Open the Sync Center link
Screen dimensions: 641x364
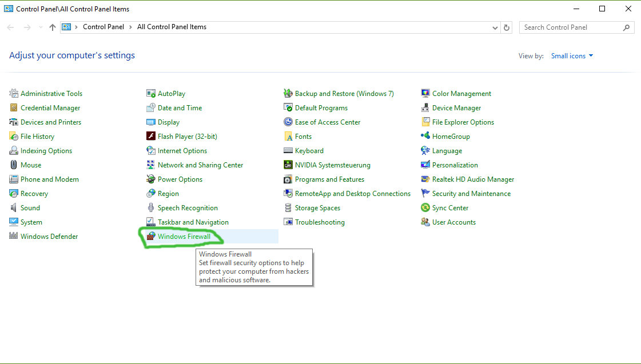point(450,208)
